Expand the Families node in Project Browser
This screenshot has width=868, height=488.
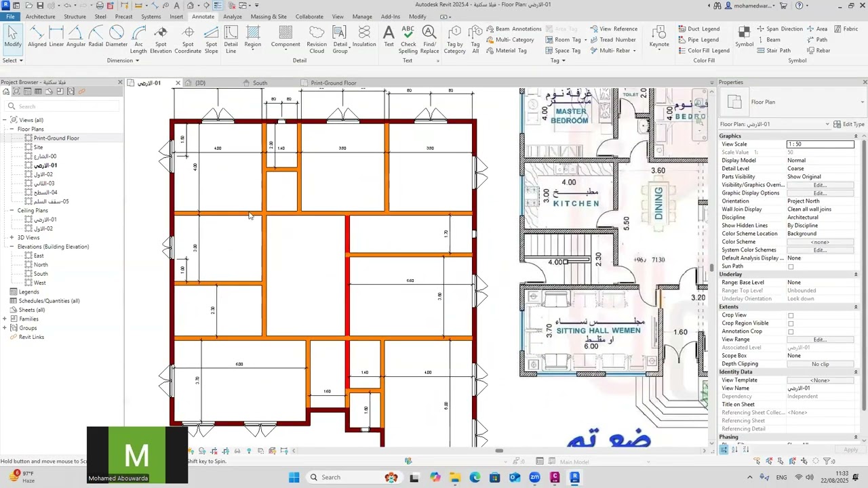(x=5, y=319)
